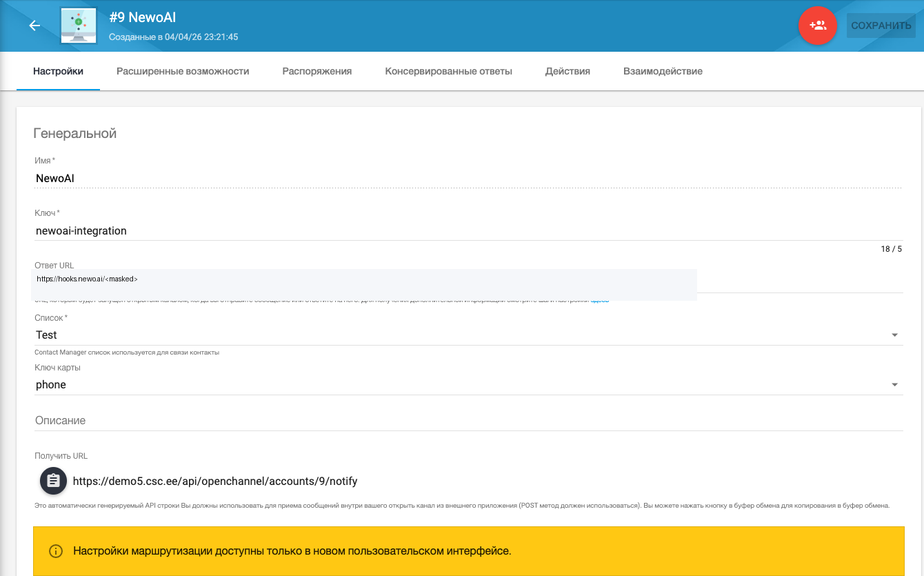Go back using the left arrow icon
This screenshot has width=924, height=576.
coord(34,26)
